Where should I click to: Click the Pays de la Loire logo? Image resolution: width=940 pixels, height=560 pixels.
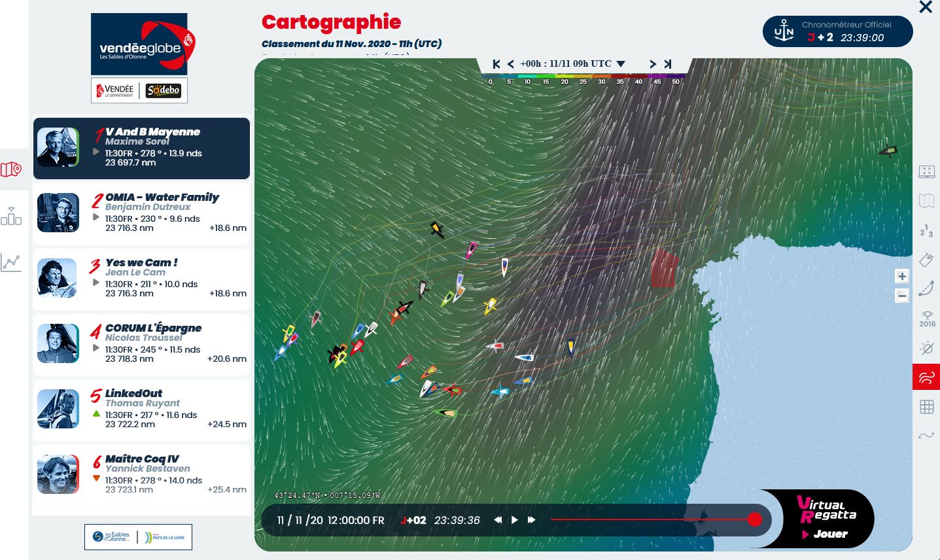[x=165, y=537]
